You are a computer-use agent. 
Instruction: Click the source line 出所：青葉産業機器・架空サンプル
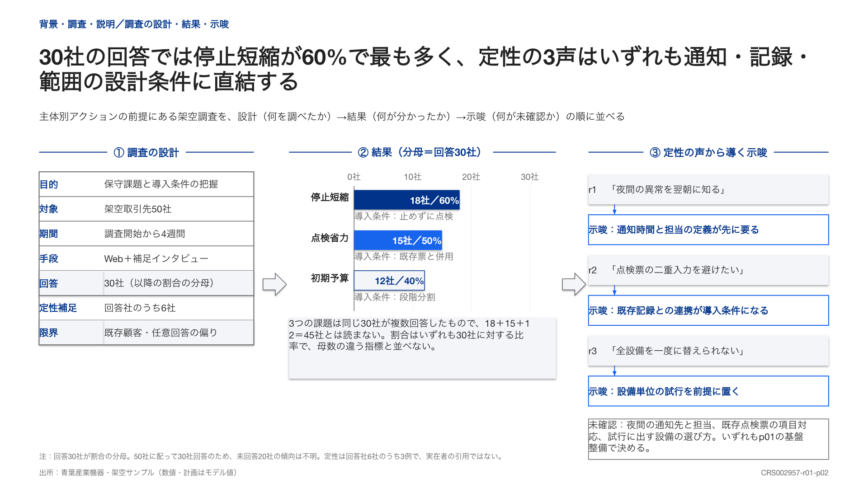pos(138,473)
